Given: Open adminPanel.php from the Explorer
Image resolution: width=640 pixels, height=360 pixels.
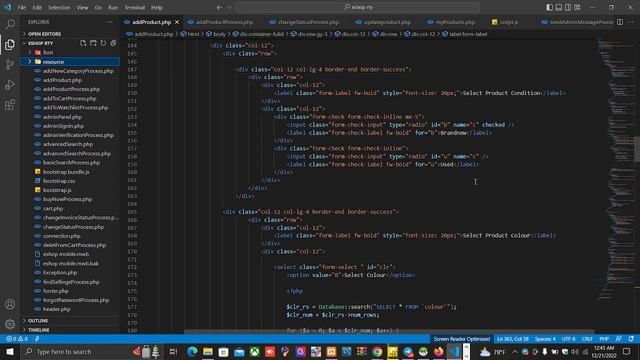Looking at the screenshot, I should tap(62, 117).
